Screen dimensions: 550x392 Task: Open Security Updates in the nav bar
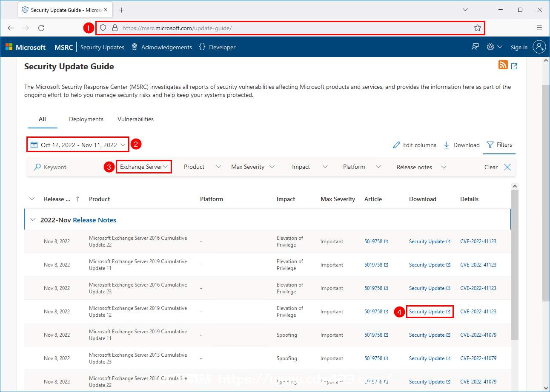pos(102,47)
